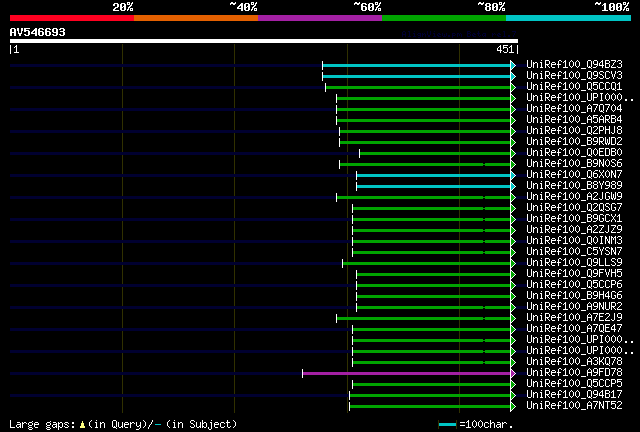Open hit UniRef100_A7NT52
The image size is (640, 432).
click(574, 406)
